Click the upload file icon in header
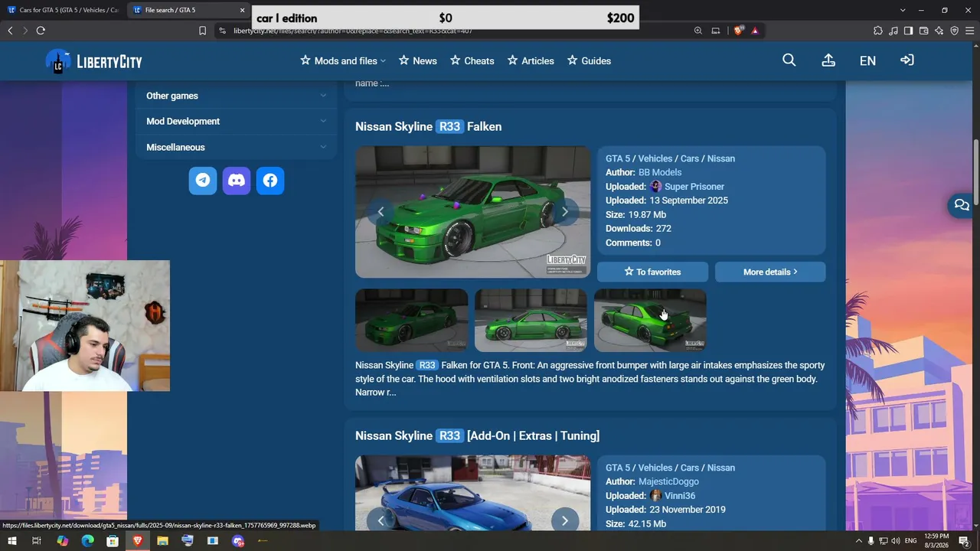This screenshot has width=980, height=551. 828,60
